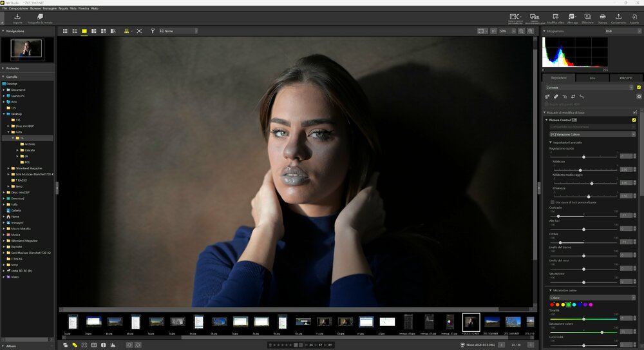
Task: Open the Modifica video tool
Action: point(555,18)
